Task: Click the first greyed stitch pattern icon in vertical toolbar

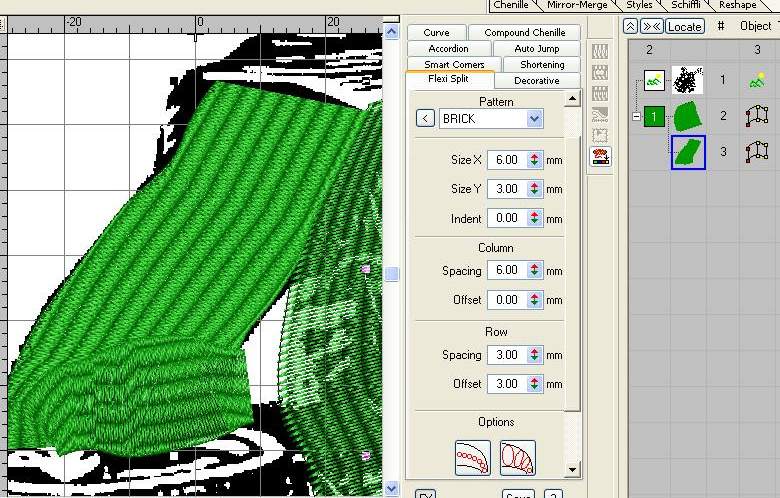Action: (x=600, y=52)
